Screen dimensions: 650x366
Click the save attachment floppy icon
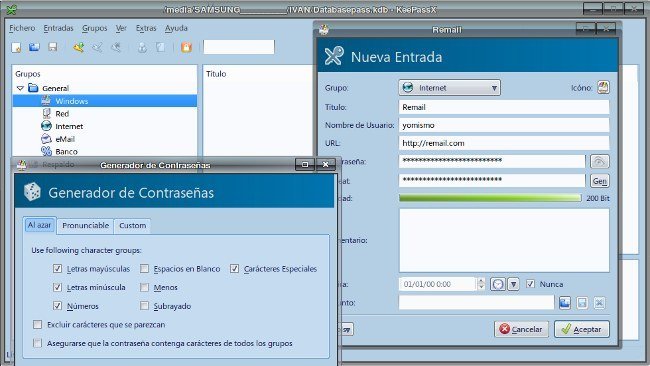coord(582,303)
